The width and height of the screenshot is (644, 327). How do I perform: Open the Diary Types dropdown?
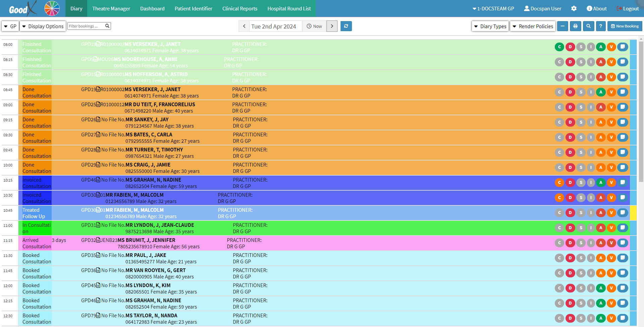[490, 26]
